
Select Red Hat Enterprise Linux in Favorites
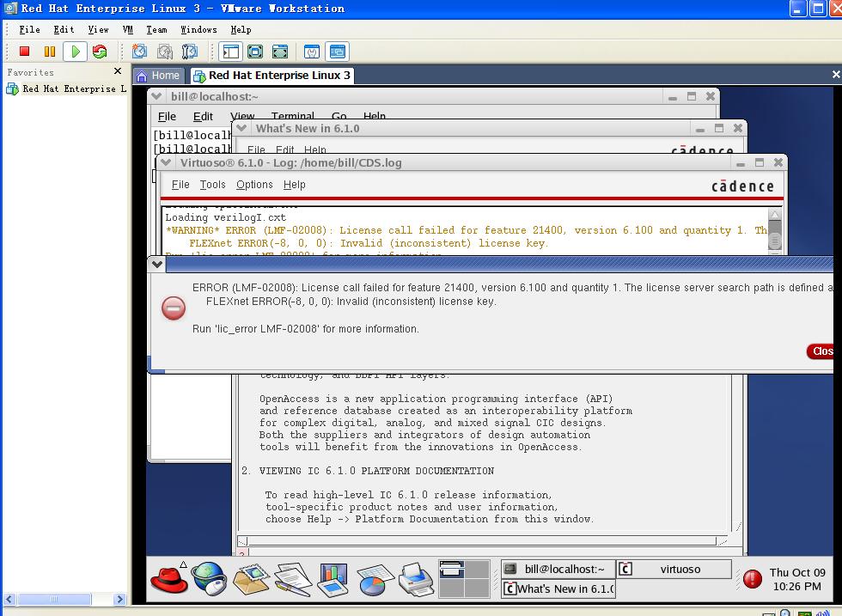[x=66, y=88]
